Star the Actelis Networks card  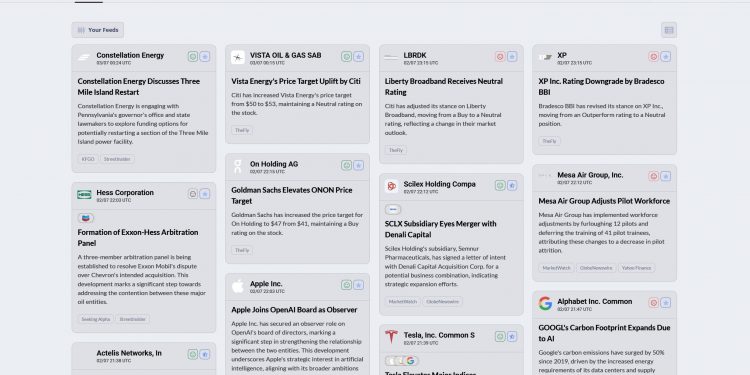205,354
